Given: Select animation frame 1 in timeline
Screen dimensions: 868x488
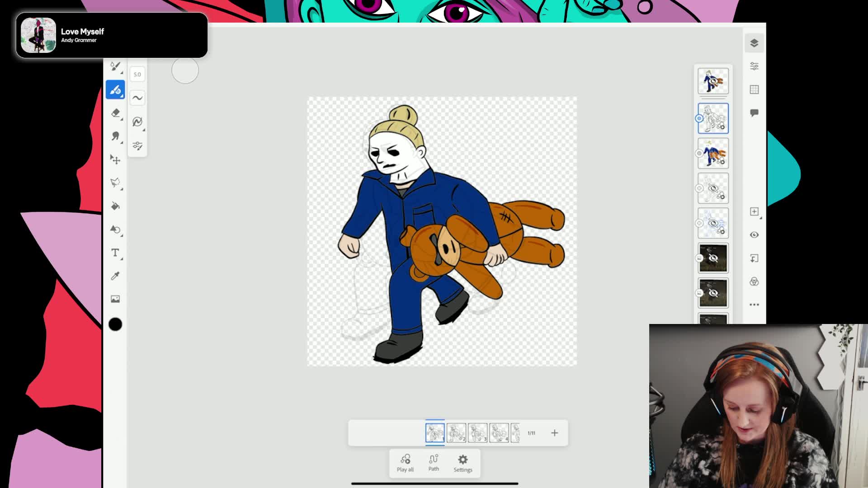Looking at the screenshot, I should tap(435, 433).
